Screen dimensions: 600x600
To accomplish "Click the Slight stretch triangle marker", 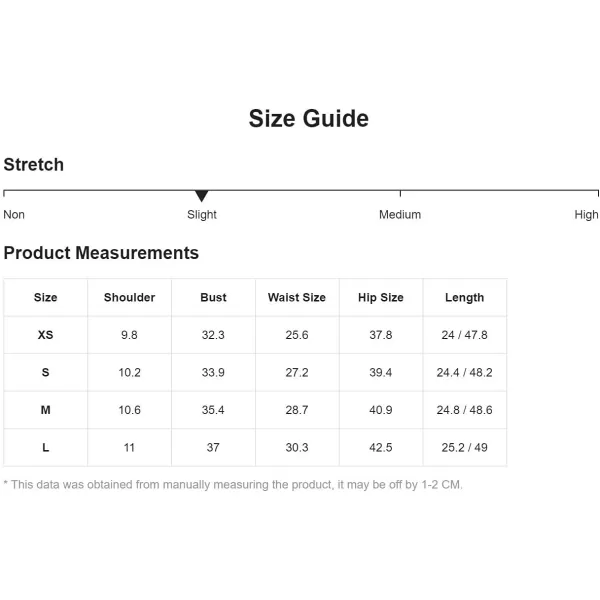I will tap(201, 196).
